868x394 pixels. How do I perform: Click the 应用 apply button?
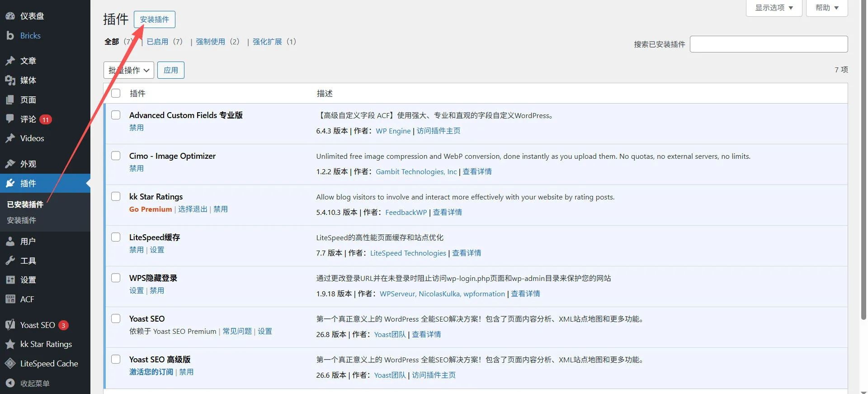point(171,70)
